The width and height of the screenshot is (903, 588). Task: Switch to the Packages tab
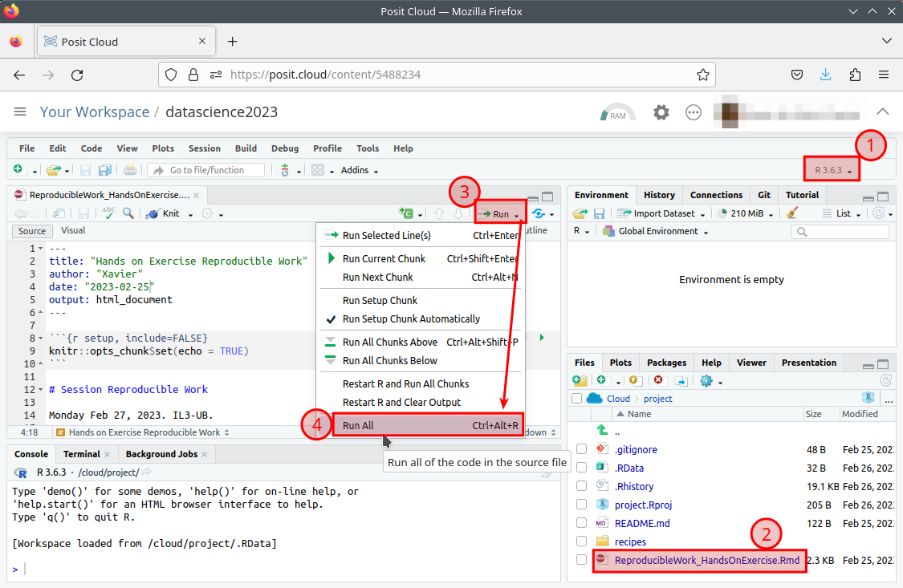click(666, 363)
